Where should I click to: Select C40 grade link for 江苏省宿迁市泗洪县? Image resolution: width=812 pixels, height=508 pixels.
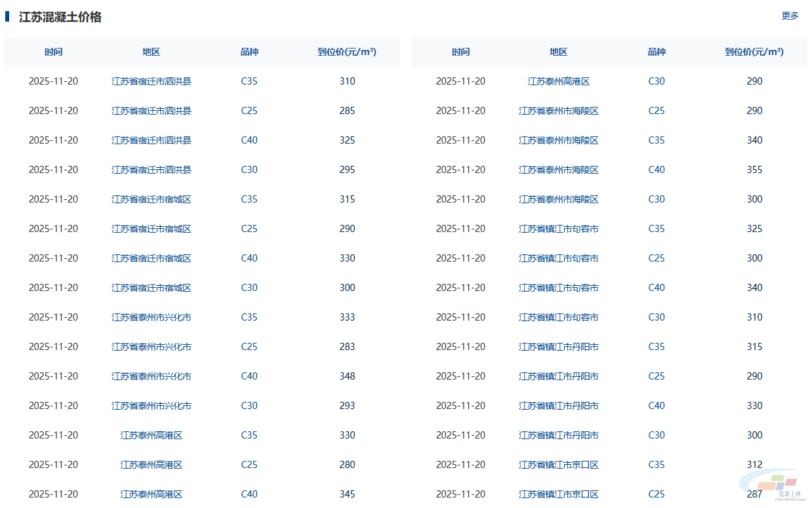coord(249,140)
